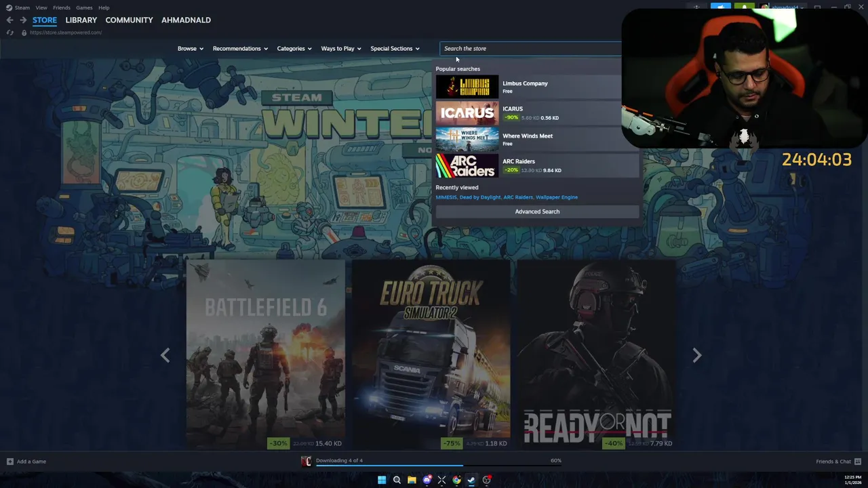
Task: Open the Games menu
Action: pos(84,7)
